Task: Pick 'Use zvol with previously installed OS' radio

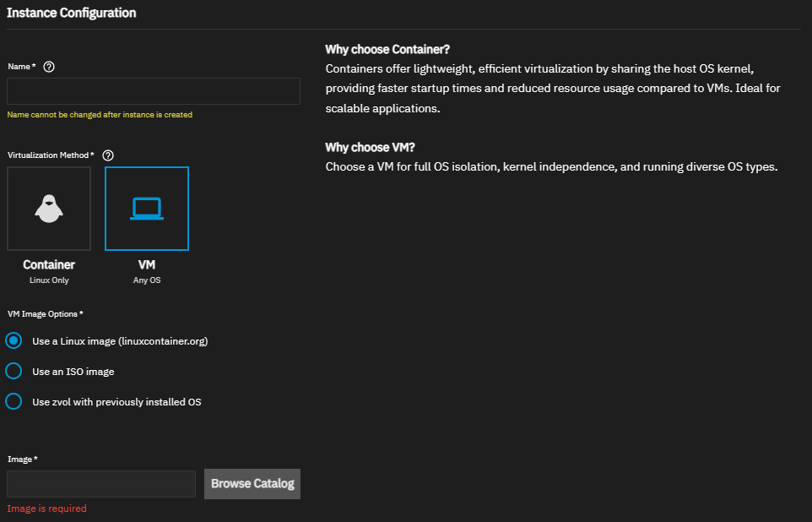Action: pyautogui.click(x=14, y=402)
